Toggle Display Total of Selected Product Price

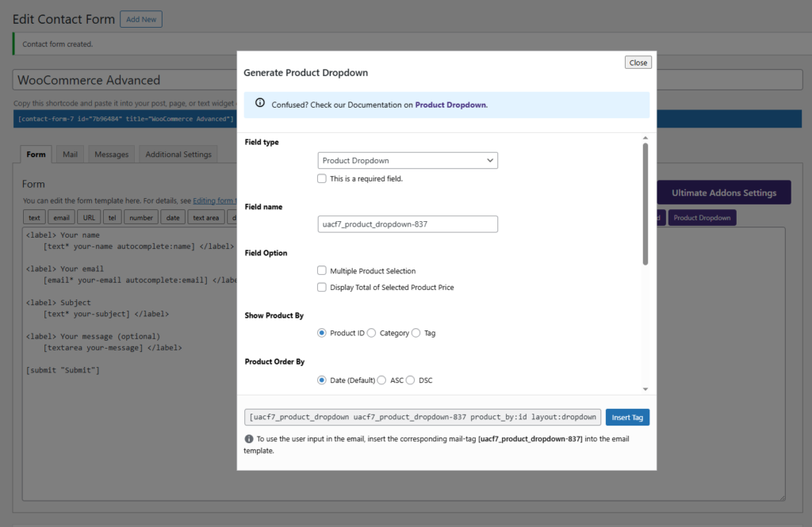click(x=322, y=288)
